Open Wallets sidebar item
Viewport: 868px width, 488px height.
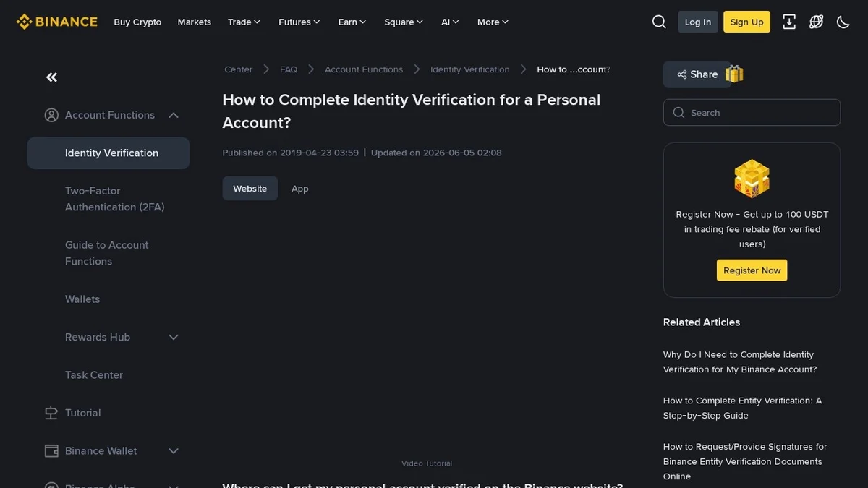point(82,299)
